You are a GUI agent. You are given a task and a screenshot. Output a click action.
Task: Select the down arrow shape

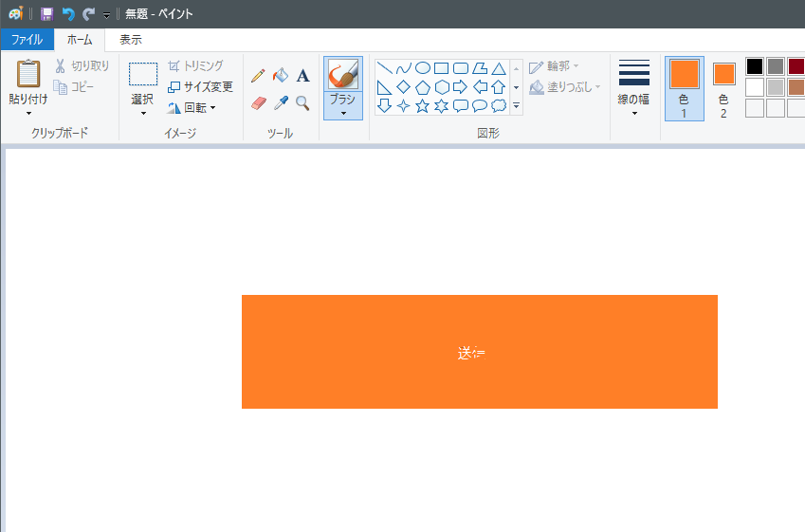click(384, 106)
